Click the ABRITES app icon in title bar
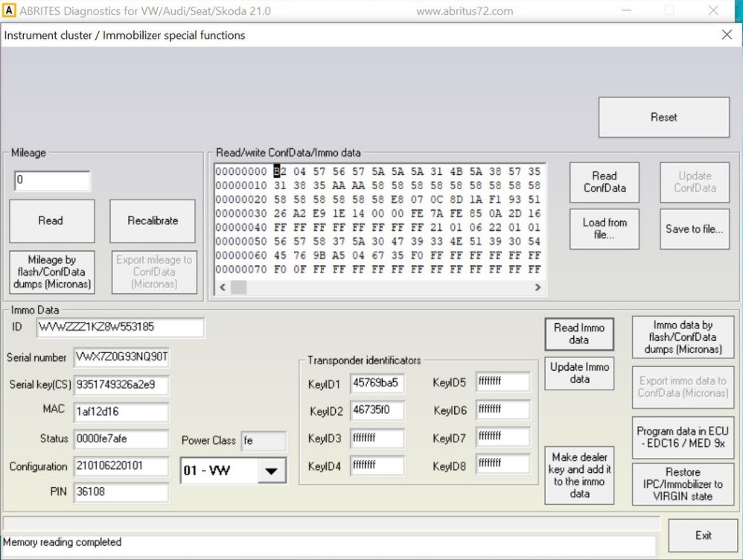The image size is (743, 560). pos(10,10)
